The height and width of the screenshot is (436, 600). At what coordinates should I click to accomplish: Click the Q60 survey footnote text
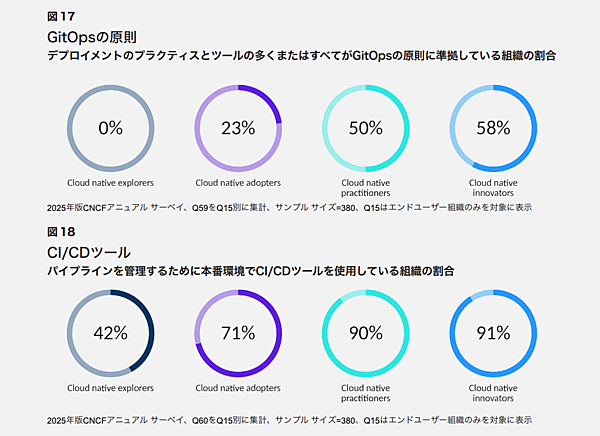click(289, 419)
